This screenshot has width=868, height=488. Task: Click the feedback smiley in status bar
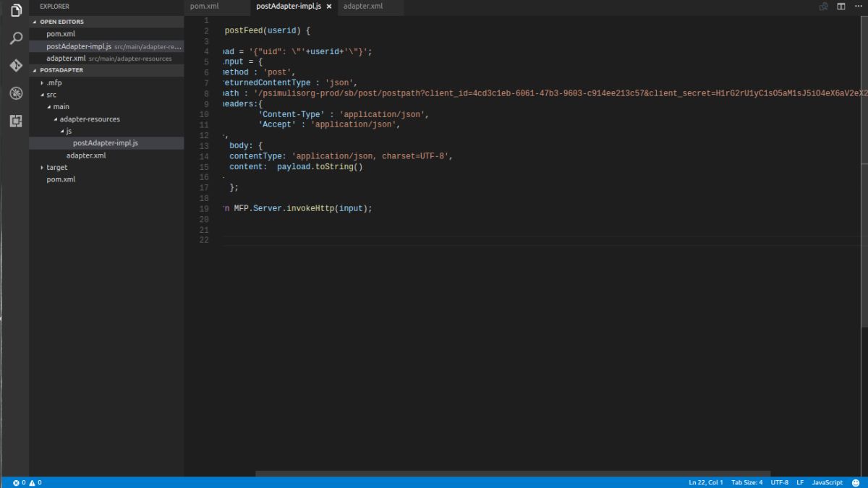pyautogui.click(x=856, y=482)
